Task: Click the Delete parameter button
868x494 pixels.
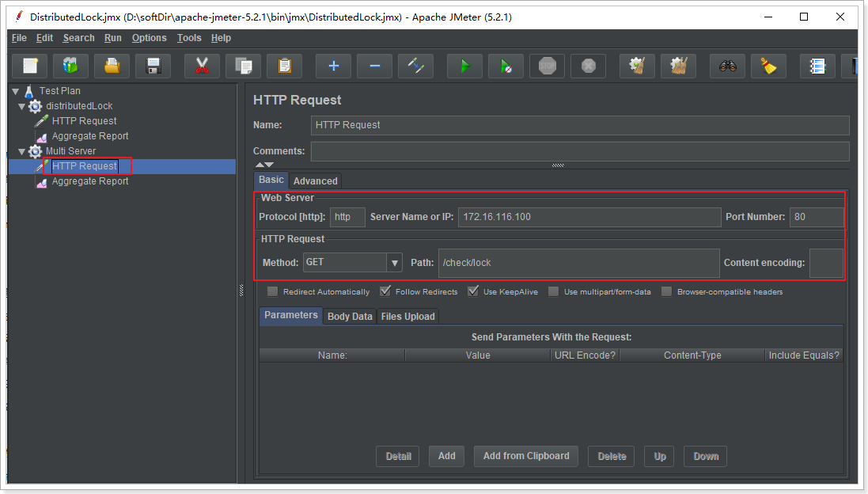Action: 612,456
